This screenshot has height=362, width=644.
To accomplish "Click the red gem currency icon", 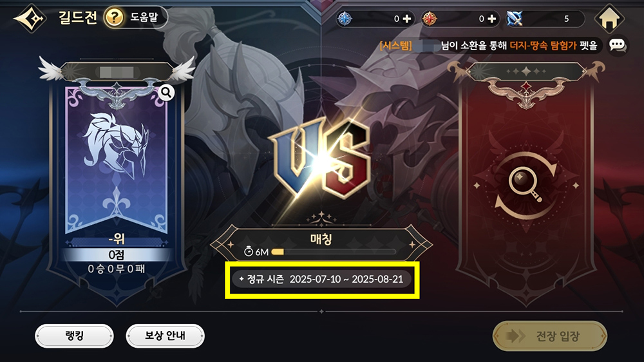I will click(x=429, y=19).
